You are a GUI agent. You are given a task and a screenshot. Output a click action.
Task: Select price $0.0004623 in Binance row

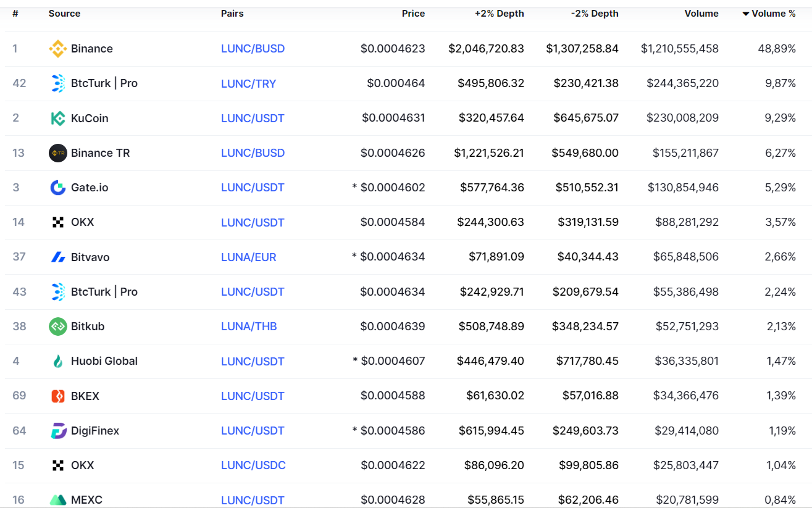[393, 49]
